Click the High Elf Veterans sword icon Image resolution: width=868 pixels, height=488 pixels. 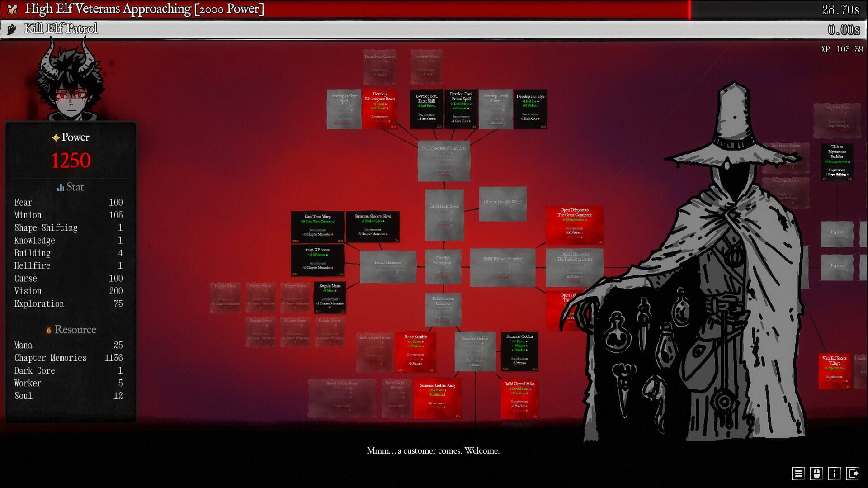tap(12, 9)
